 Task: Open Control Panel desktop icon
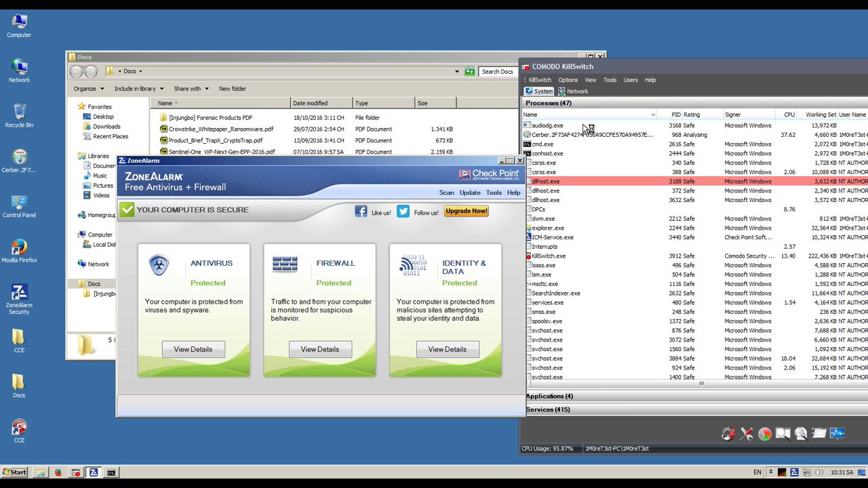pos(19,206)
